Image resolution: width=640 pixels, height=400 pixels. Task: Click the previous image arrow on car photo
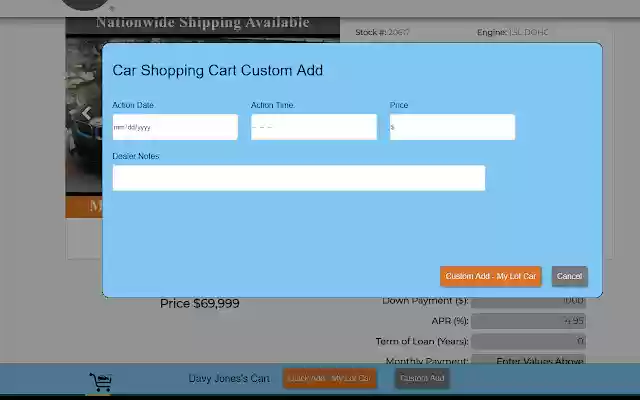pos(86,113)
